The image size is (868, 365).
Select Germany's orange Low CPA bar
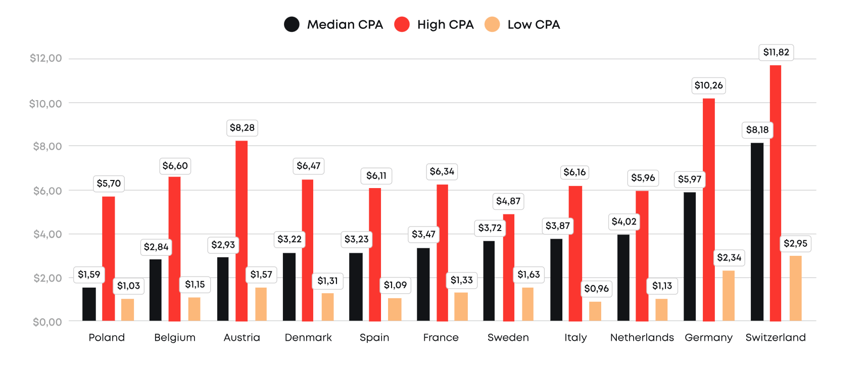(728, 295)
